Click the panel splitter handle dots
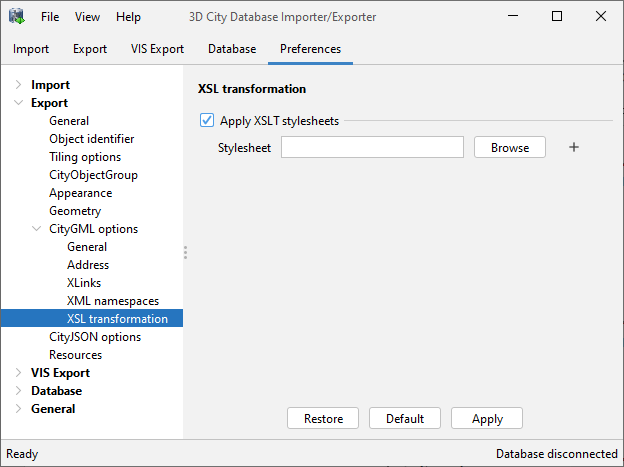The image size is (624, 467). 185,252
